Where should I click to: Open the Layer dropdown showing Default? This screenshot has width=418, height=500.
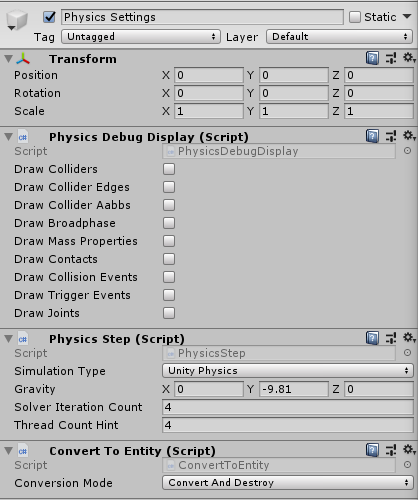tap(339, 36)
